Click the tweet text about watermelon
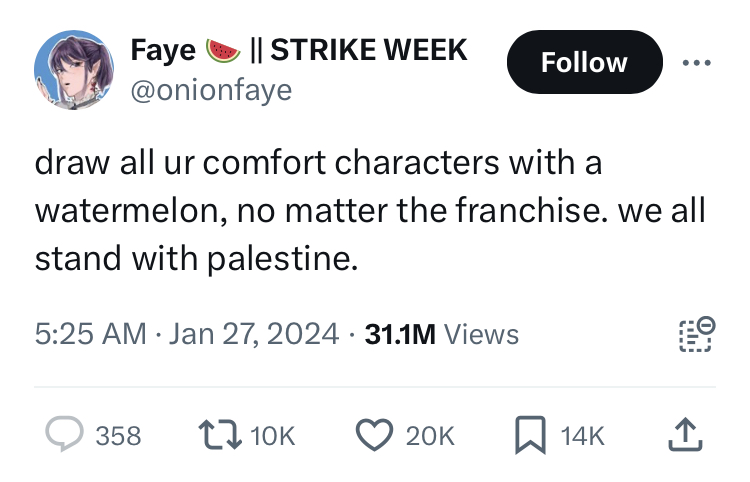Screen dimensions: 750x482 [x=370, y=211]
